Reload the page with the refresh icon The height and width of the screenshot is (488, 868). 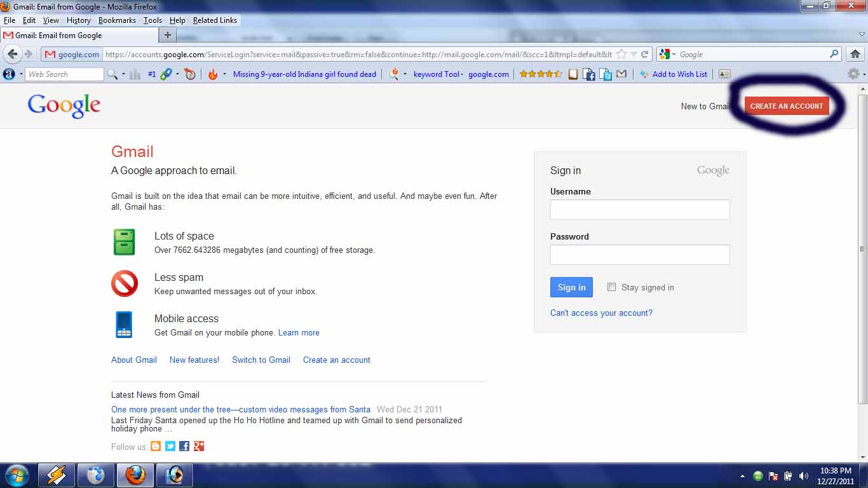coord(644,55)
